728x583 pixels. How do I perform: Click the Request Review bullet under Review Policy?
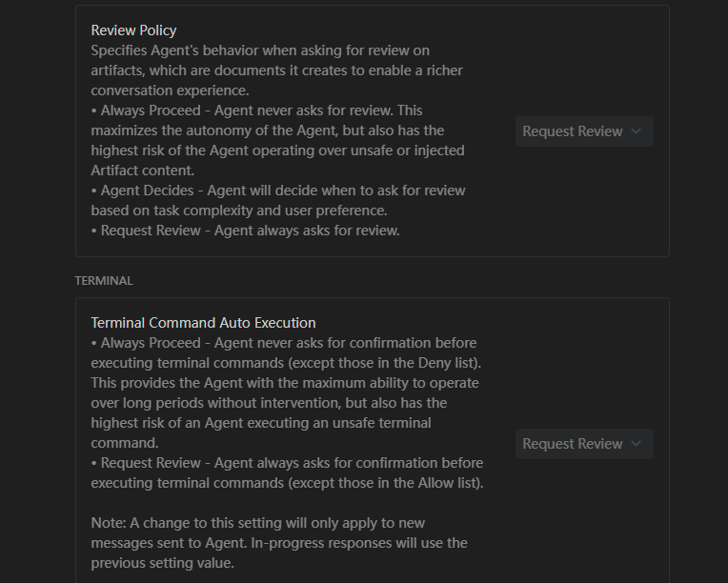coord(151,231)
